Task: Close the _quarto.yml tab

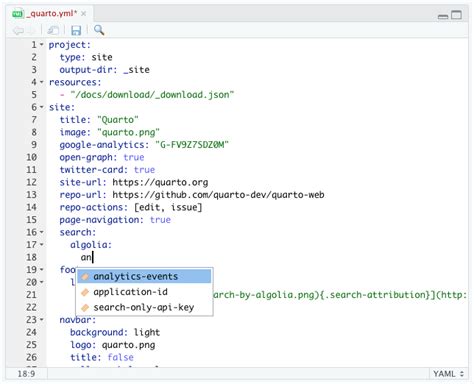Action: click(x=83, y=14)
